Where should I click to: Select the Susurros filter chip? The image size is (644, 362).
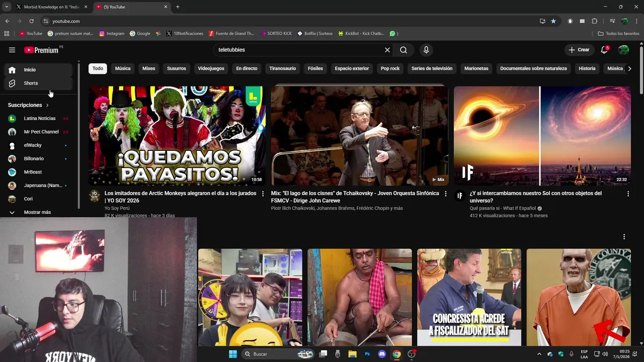tap(177, 68)
